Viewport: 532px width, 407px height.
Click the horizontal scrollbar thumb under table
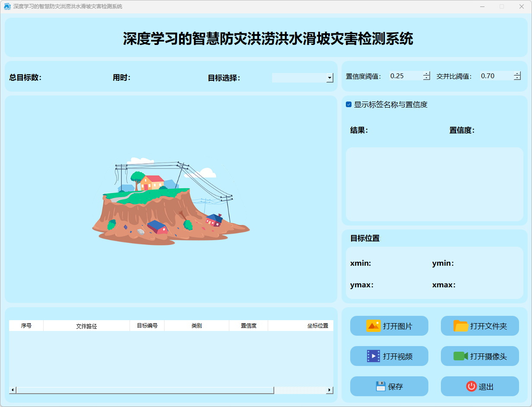click(145, 390)
